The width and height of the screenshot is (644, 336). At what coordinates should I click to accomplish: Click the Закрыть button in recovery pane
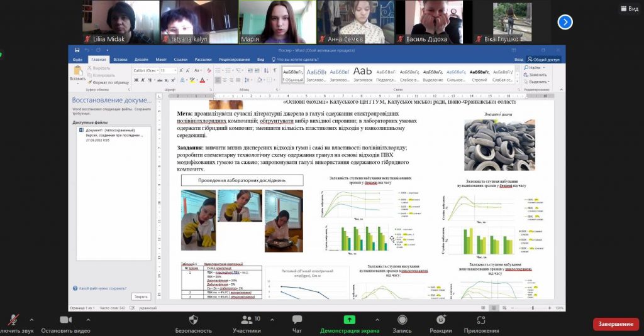point(141,296)
